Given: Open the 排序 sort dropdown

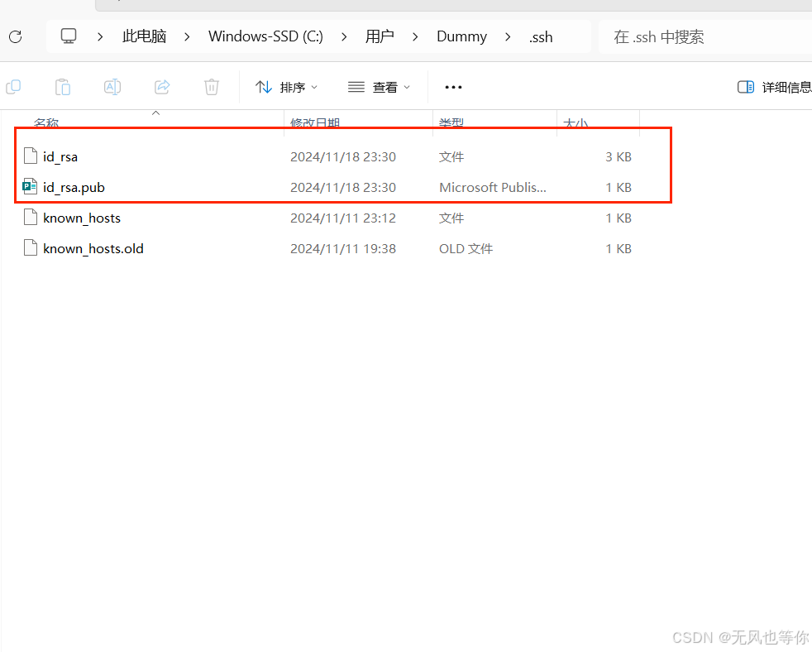Looking at the screenshot, I should click(286, 87).
